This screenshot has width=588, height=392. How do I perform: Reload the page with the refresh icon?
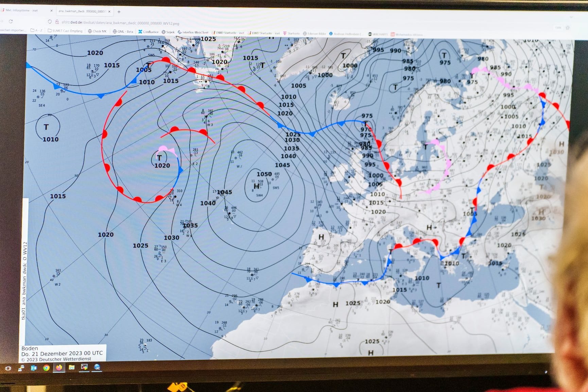[11, 21]
